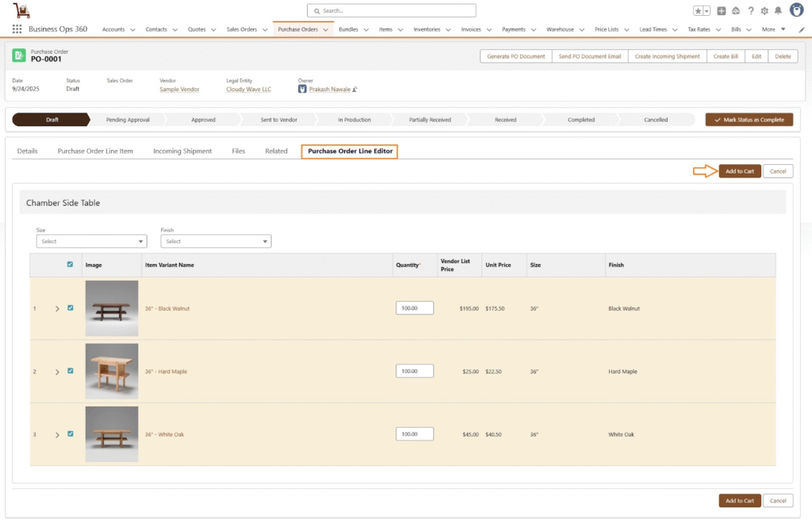
Task: Open the global actions plus icon
Action: click(x=722, y=11)
